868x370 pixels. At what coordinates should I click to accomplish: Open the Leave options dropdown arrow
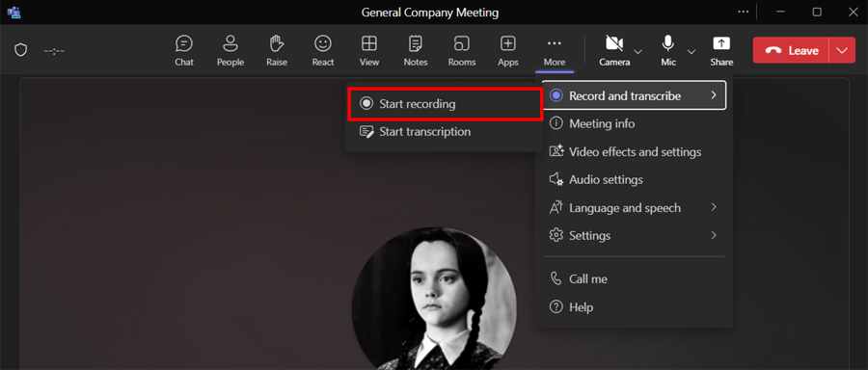pos(842,50)
